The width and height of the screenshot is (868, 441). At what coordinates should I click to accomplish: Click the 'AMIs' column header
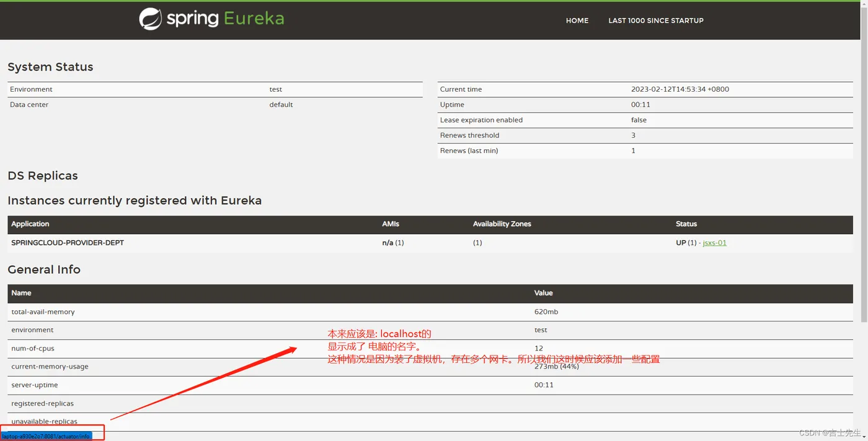click(x=391, y=224)
